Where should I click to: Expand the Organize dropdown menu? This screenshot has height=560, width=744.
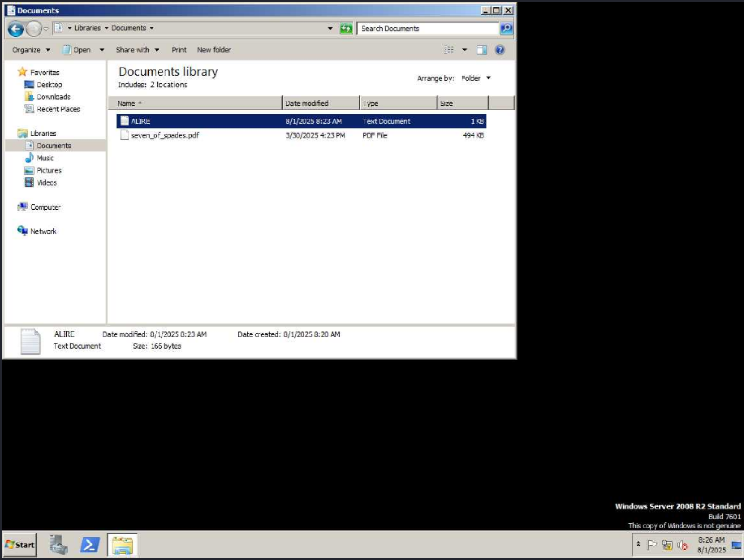[31, 50]
